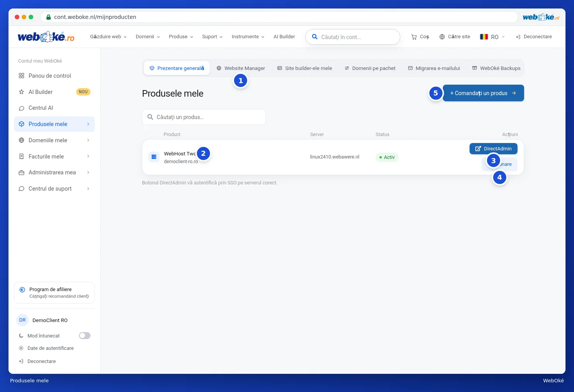The height and width of the screenshot is (392, 574).
Task: Click the product search magnifier icon
Action: coord(150,117)
